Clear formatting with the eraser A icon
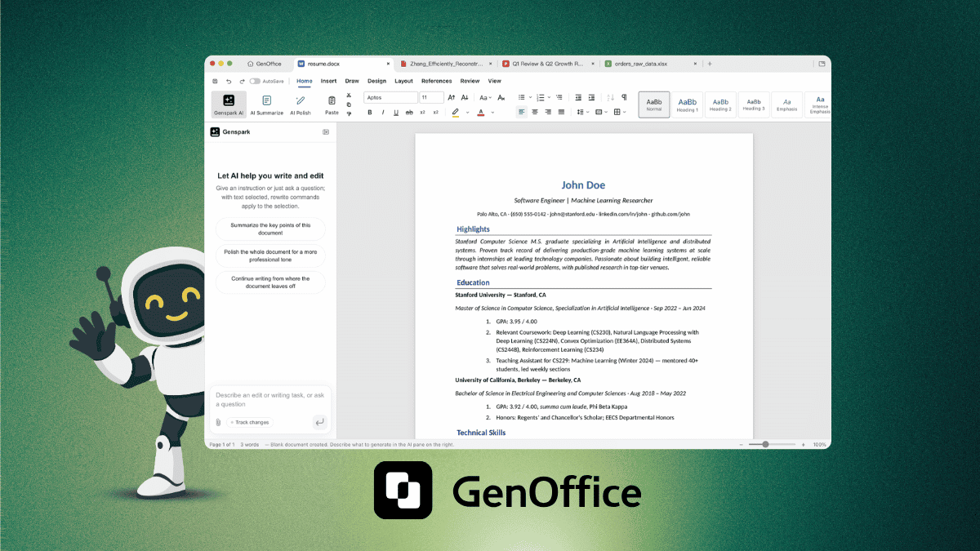 coord(501,98)
